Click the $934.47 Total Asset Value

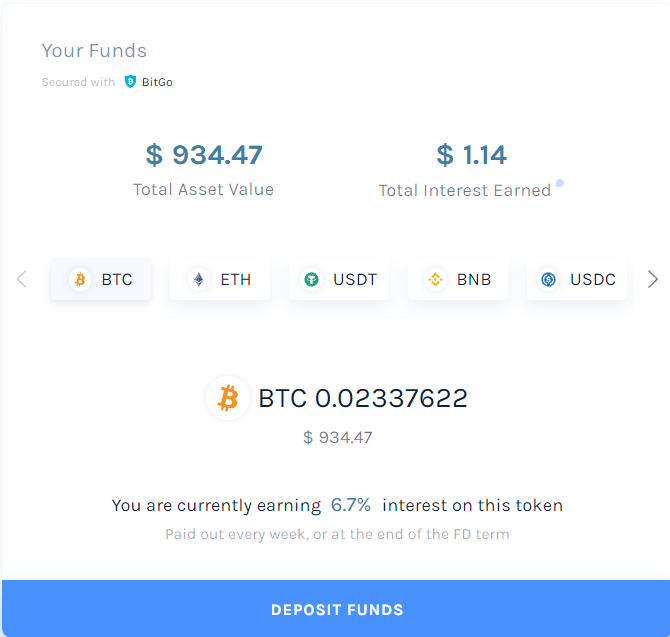pos(204,155)
